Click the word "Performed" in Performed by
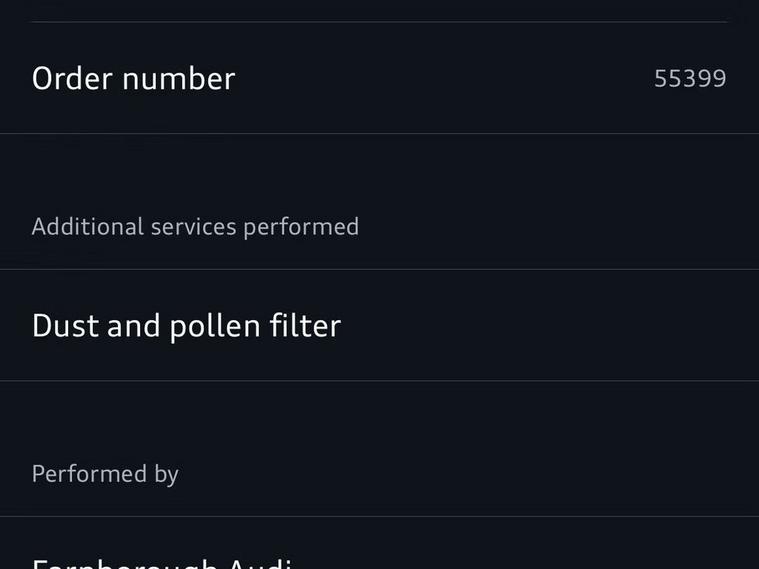This screenshot has width=759, height=569. click(90, 474)
